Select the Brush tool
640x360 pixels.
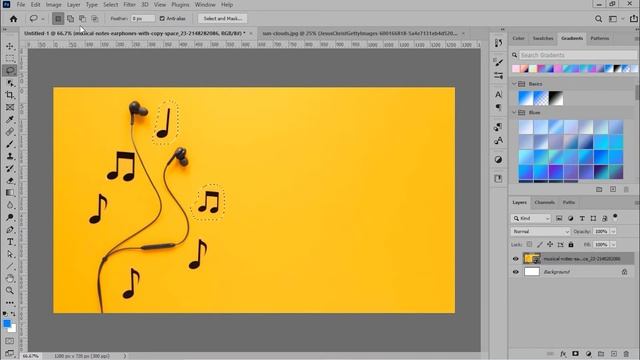pyautogui.click(x=10, y=144)
